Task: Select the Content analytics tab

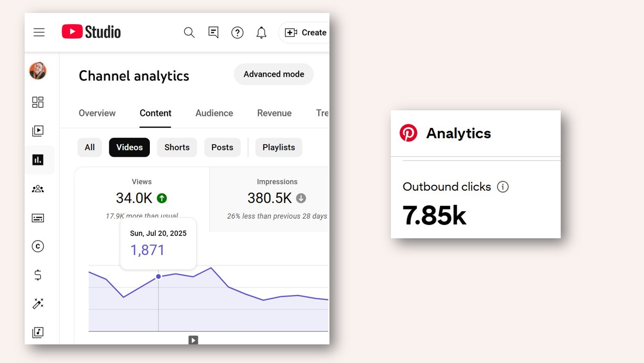Action: (x=155, y=113)
